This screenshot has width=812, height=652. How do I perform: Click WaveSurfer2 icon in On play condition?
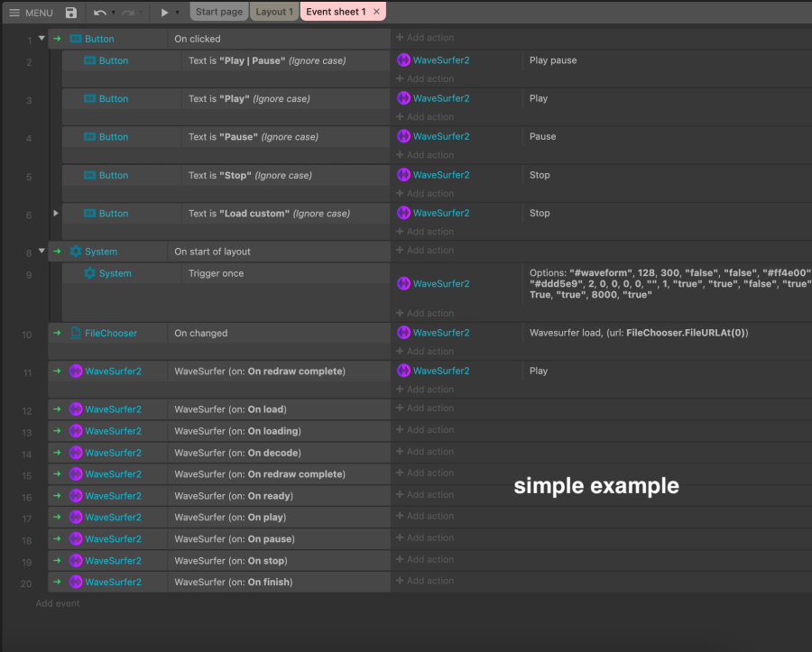point(76,517)
